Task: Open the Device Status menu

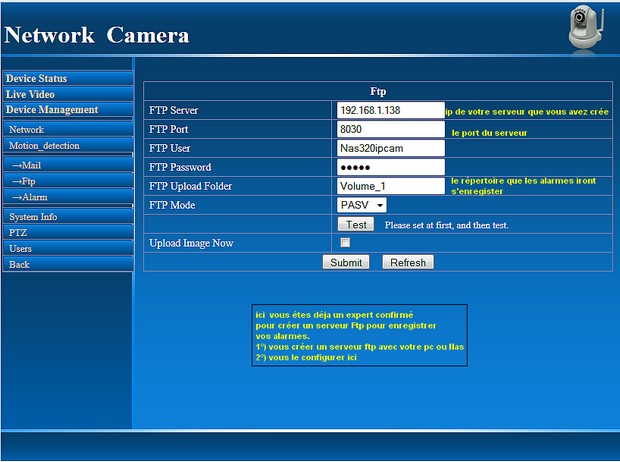Action: [67, 78]
